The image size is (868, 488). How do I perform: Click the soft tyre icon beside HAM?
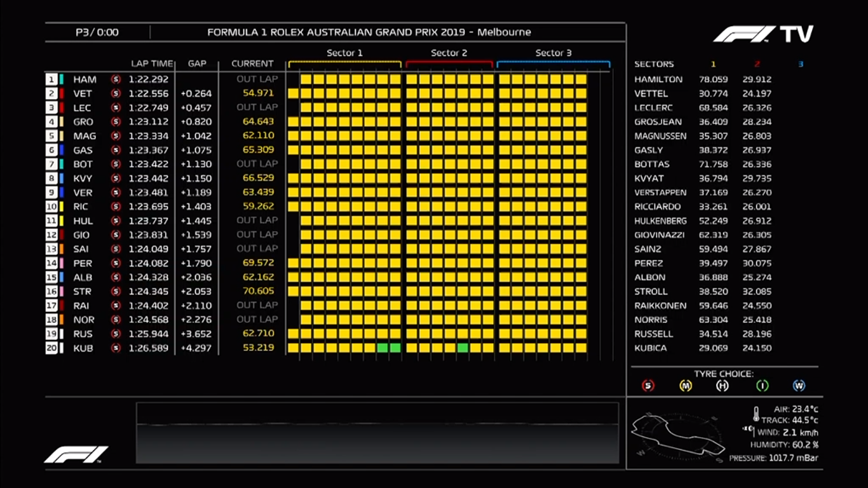(116, 79)
